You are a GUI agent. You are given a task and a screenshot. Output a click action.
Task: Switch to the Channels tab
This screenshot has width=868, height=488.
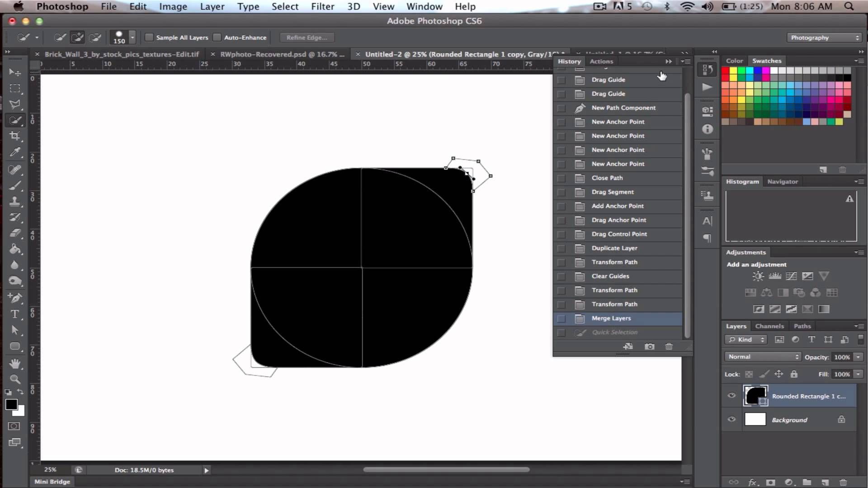point(769,326)
